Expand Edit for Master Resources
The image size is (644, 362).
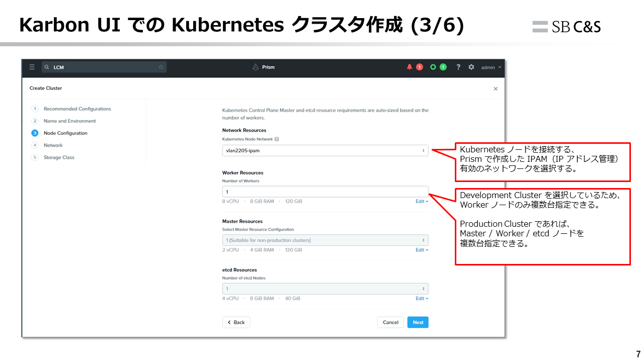pos(422,250)
